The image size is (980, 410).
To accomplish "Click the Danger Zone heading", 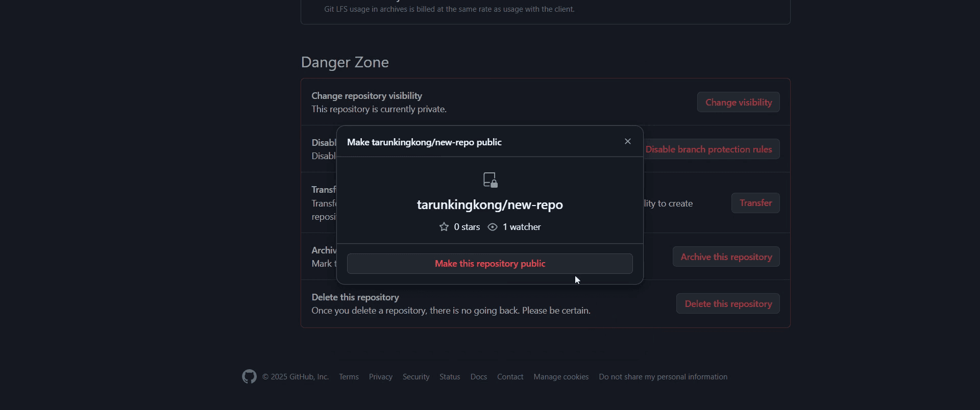I will 345,62.
